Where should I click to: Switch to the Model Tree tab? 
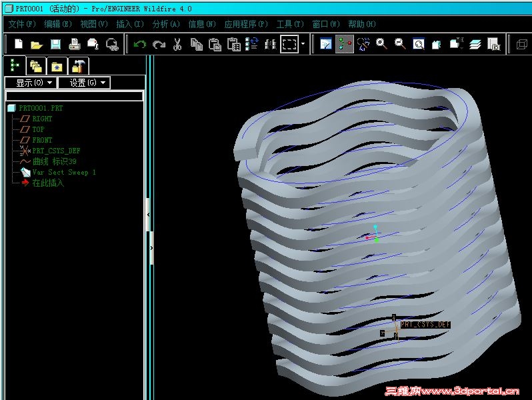coord(15,65)
